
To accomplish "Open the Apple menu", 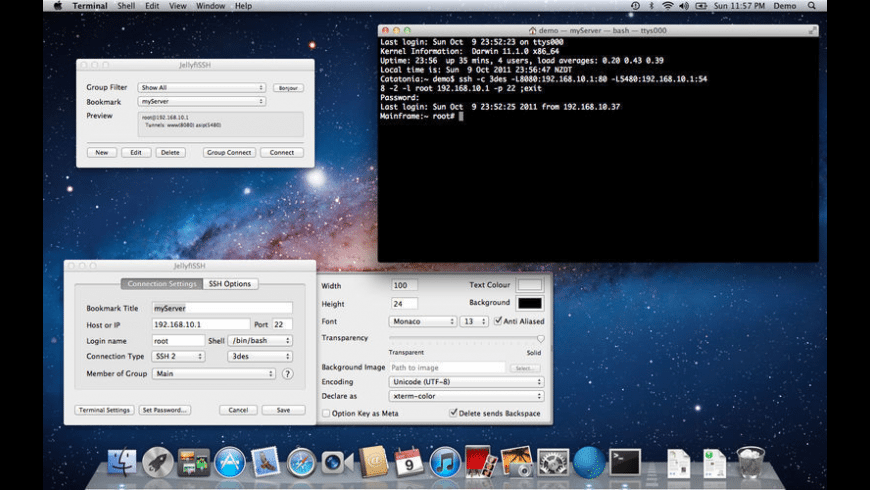I will click(58, 6).
